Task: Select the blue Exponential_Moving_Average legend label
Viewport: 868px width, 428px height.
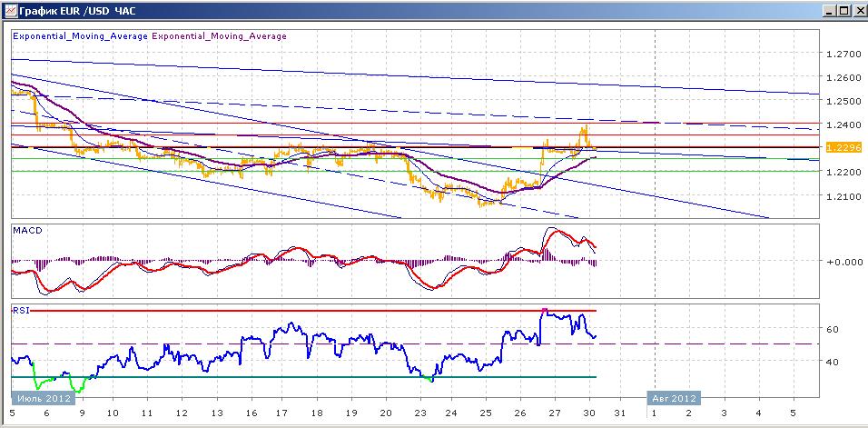Action: pyautogui.click(x=80, y=36)
